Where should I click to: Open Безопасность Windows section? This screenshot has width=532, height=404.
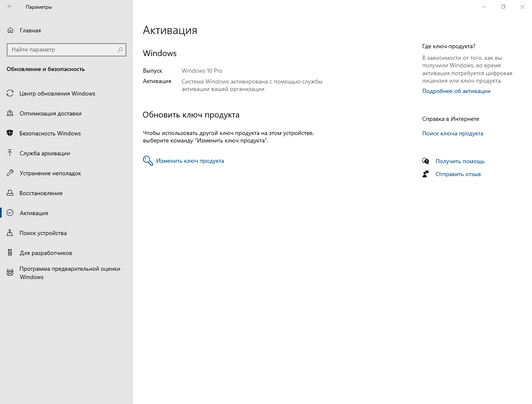coord(66,133)
